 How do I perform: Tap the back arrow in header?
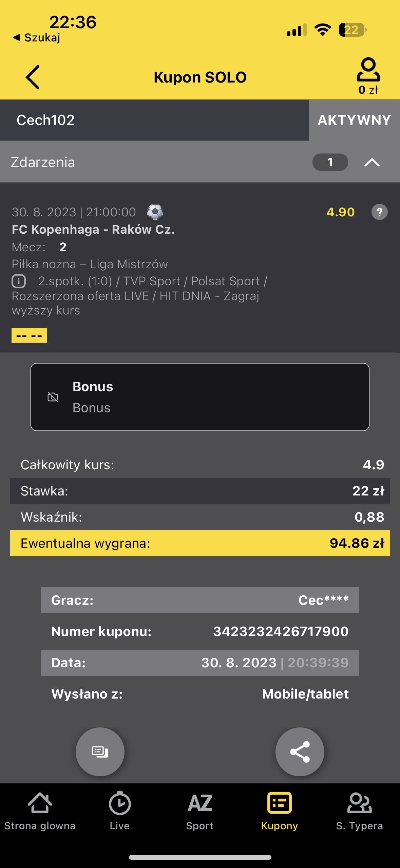[x=33, y=77]
